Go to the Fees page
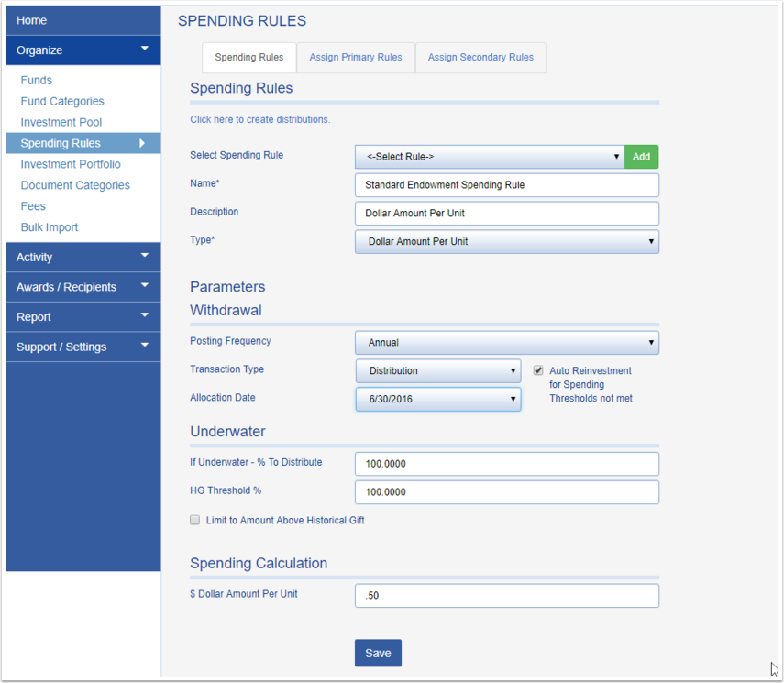784x683 pixels. pos(33,206)
